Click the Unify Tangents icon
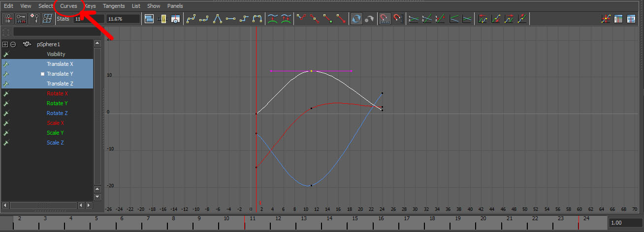This screenshot has width=644, height=232. click(314, 19)
